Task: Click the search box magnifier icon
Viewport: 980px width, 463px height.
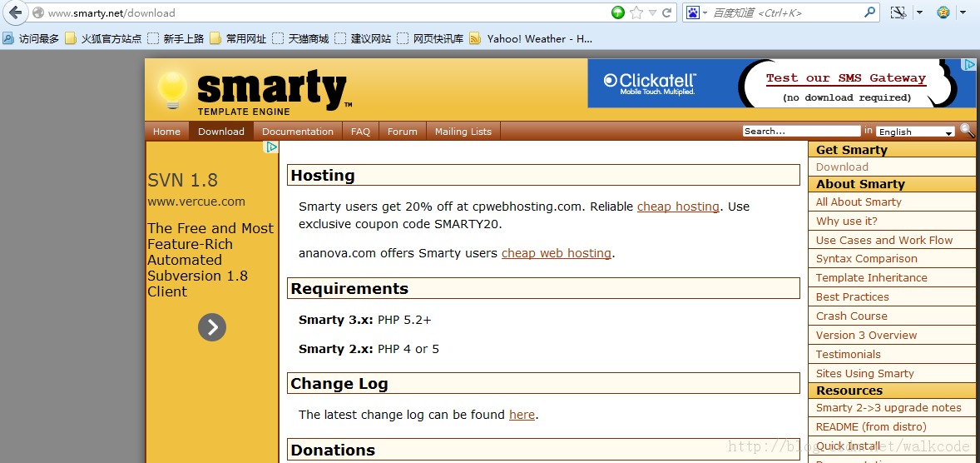Action: click(x=870, y=12)
